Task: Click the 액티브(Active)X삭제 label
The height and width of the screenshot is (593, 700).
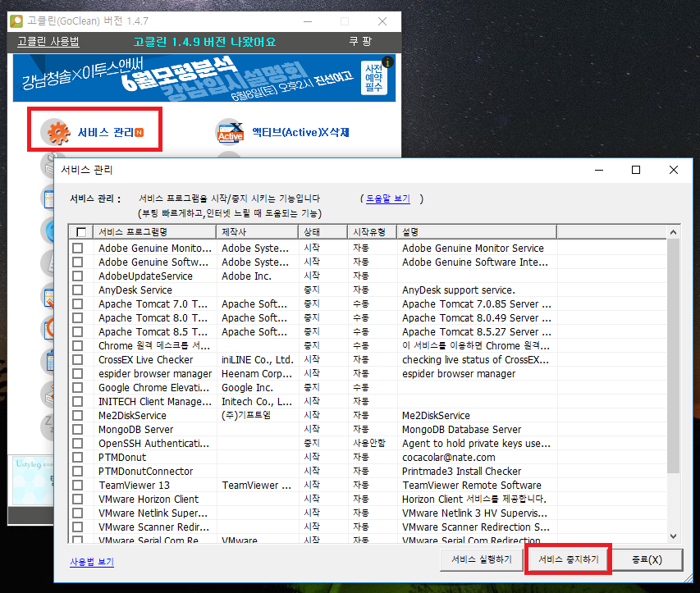Action: [x=300, y=133]
